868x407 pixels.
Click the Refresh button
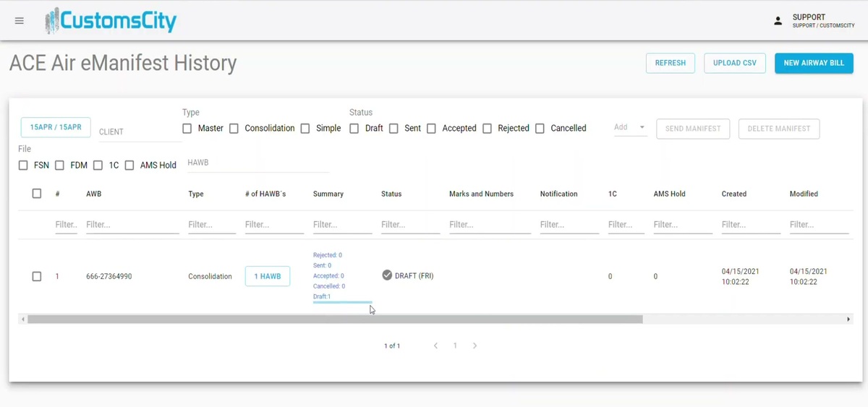coord(671,63)
